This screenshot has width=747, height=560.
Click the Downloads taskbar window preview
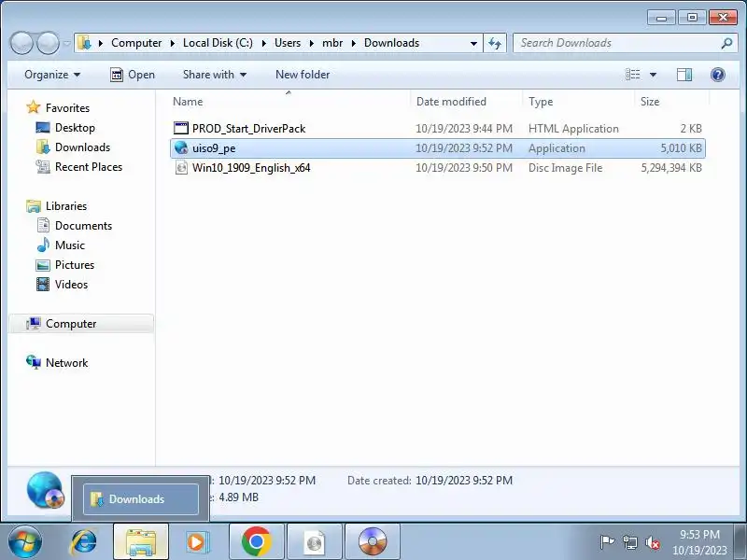coord(141,499)
